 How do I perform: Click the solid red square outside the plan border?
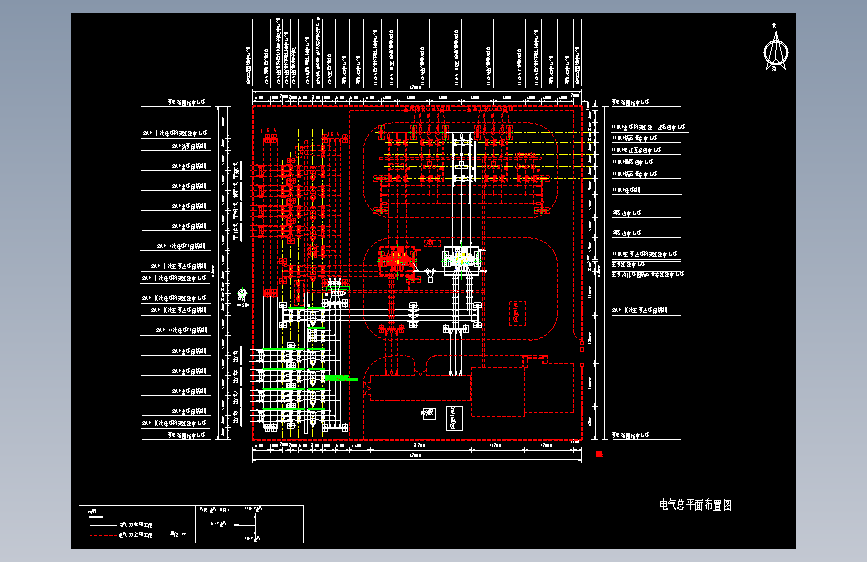click(x=599, y=454)
